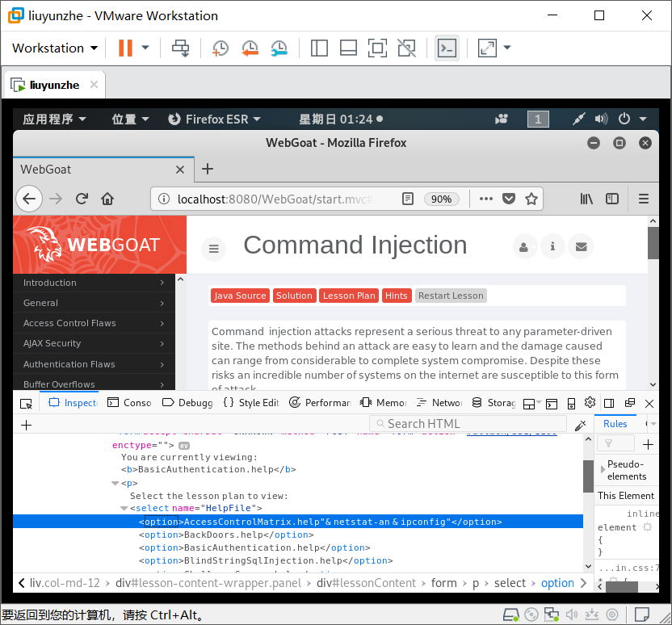Open the Firefox ESR app menu

pos(214,119)
